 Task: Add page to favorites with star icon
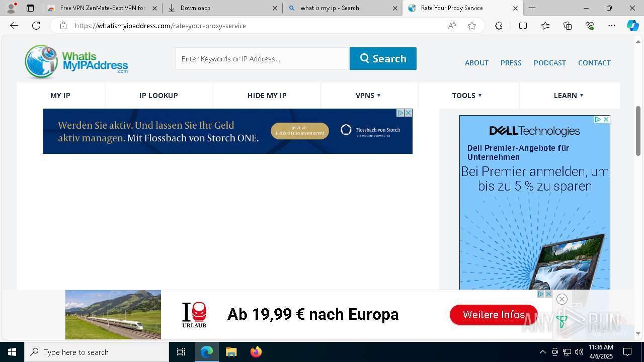[x=472, y=26]
